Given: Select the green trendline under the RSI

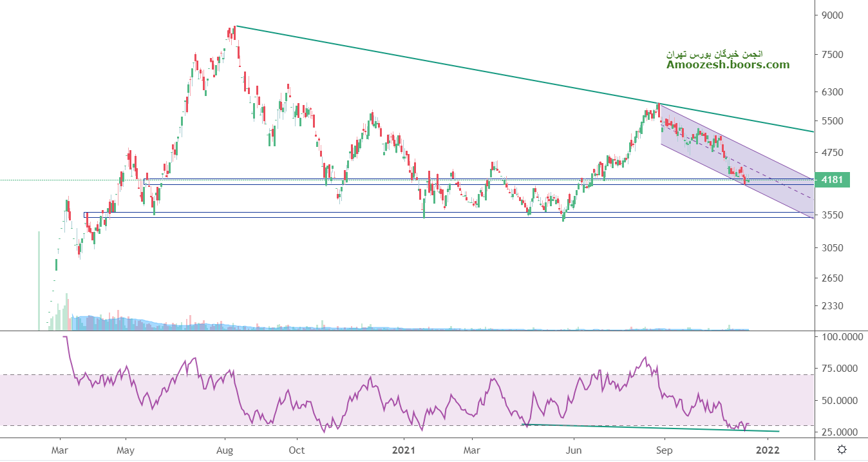Looking at the screenshot, I should tap(644, 428).
